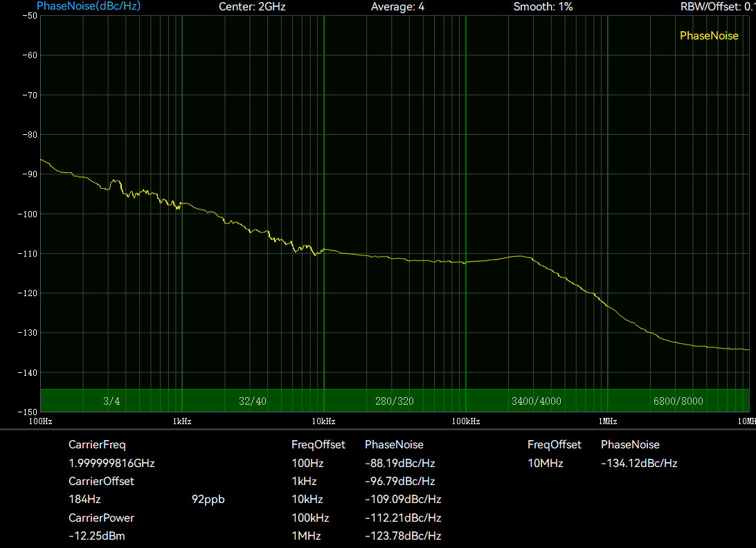Select the 92ppb offset value

(x=208, y=500)
